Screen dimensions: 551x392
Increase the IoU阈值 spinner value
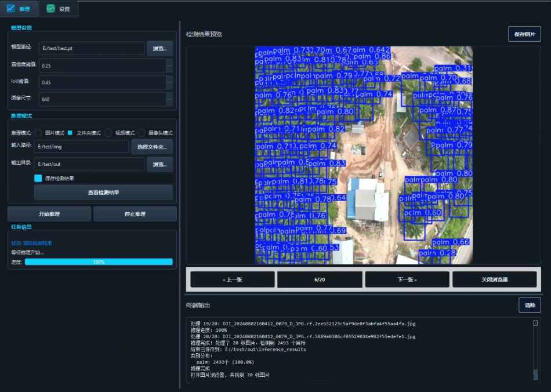[x=169, y=79]
